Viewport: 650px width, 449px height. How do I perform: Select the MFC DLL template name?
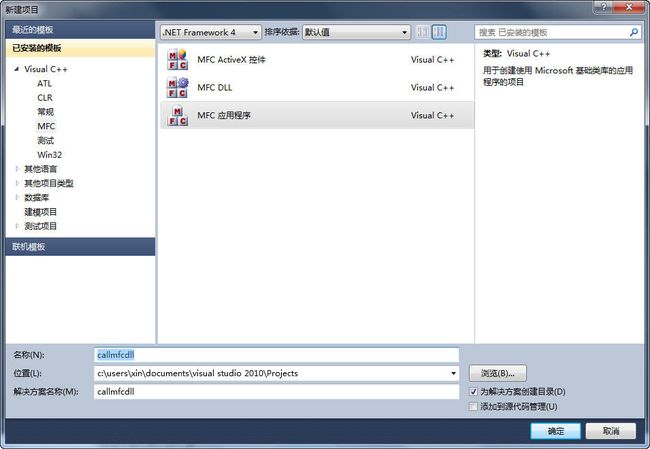click(x=215, y=87)
